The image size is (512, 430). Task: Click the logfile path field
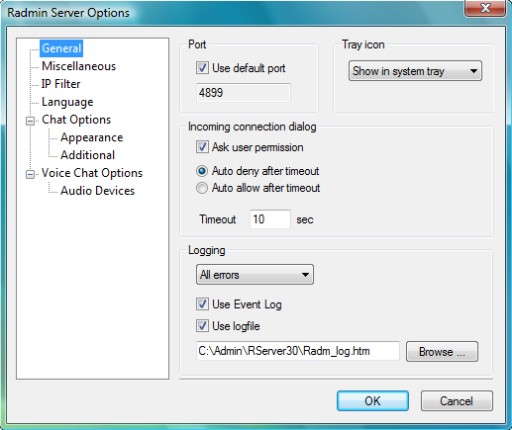pyautogui.click(x=298, y=351)
